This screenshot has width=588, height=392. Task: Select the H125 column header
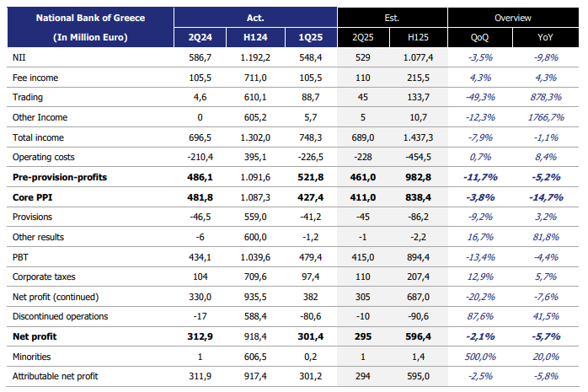coord(418,37)
